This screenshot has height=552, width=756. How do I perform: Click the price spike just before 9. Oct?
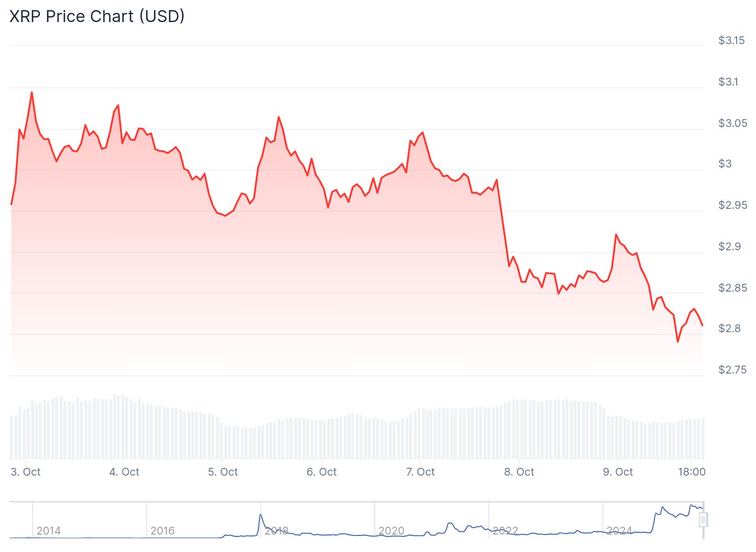pos(616,235)
